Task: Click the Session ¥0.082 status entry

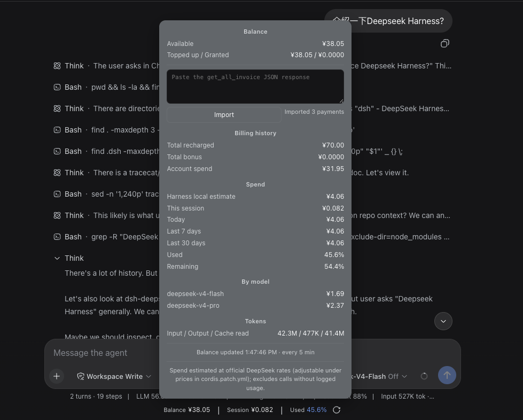Action: 250,410
